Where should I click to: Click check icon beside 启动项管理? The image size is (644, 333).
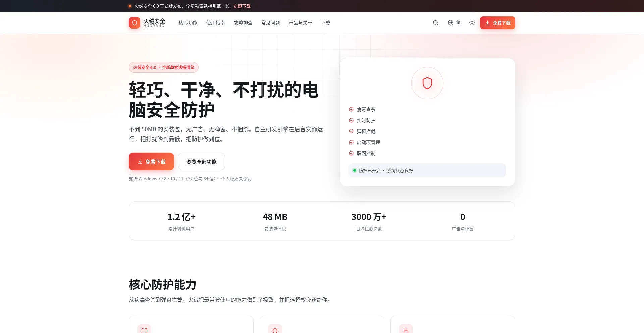351,142
